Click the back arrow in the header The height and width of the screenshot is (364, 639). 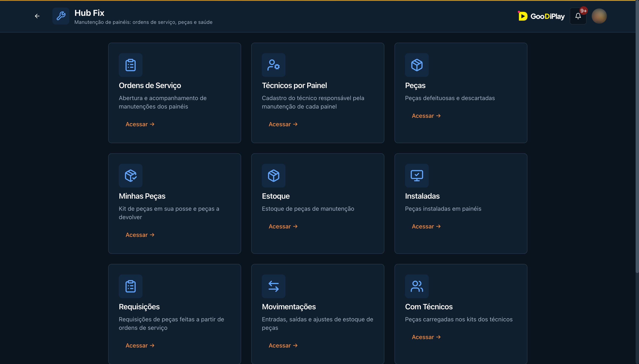(37, 16)
